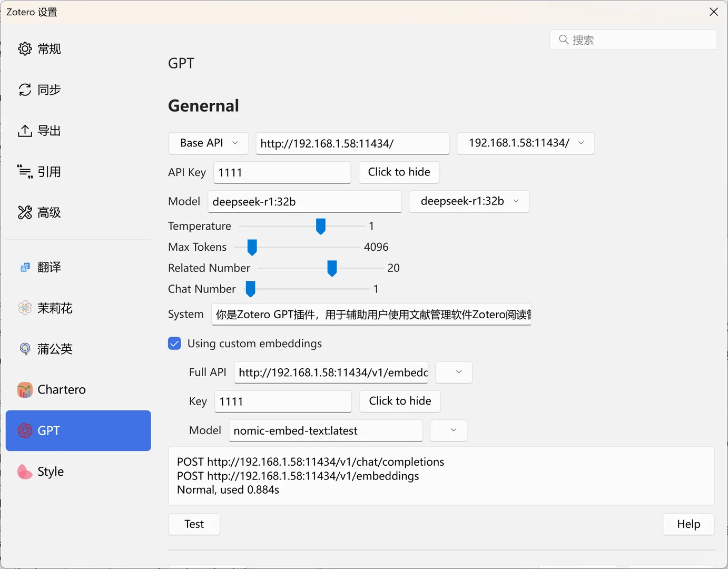Click the Related Number slider handle
The height and width of the screenshot is (569, 728).
[332, 268]
